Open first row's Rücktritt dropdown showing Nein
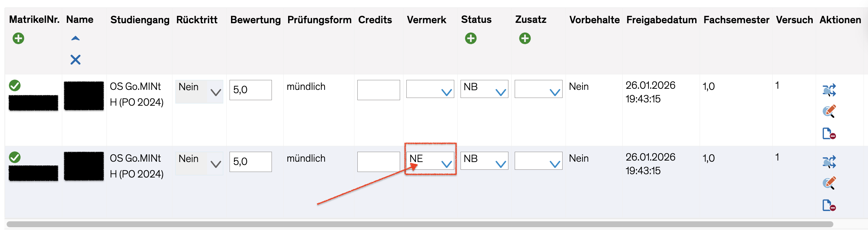 pyautogui.click(x=199, y=91)
